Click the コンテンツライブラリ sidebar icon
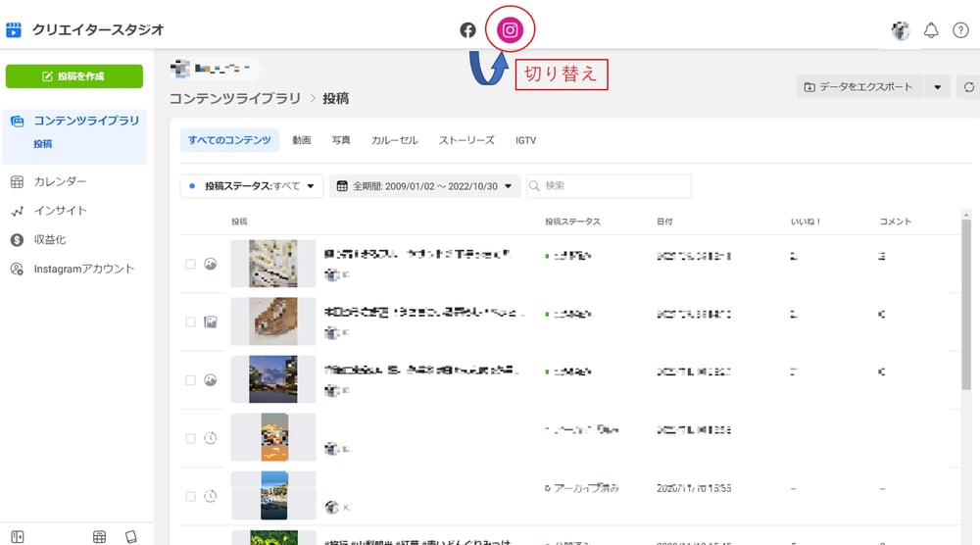This screenshot has height=545, width=980. click(x=17, y=122)
